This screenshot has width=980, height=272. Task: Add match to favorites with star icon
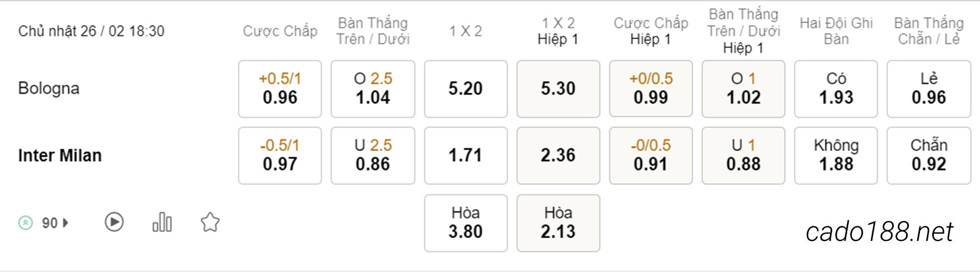click(210, 223)
